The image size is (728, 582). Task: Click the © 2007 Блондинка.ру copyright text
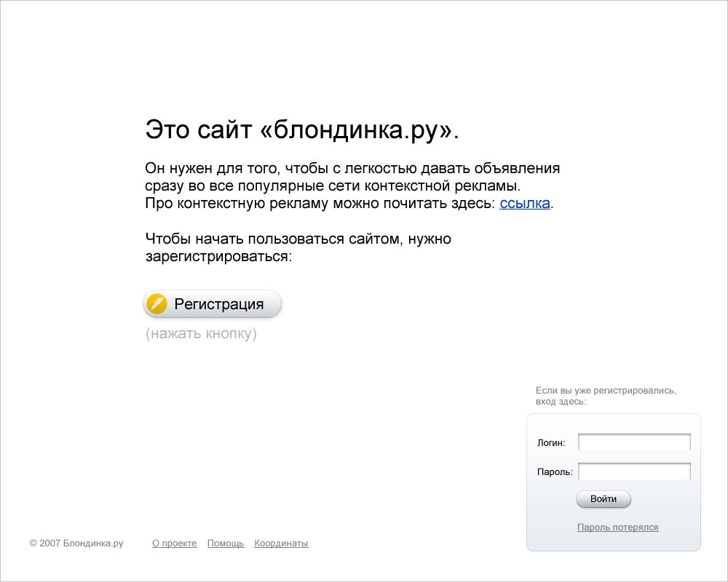tap(76, 543)
